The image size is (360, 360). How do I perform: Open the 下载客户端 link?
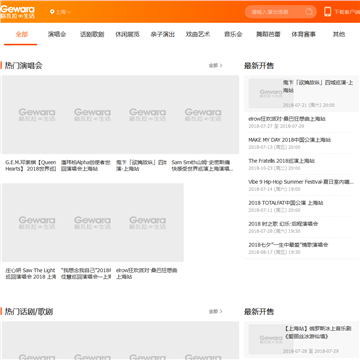[347, 12]
